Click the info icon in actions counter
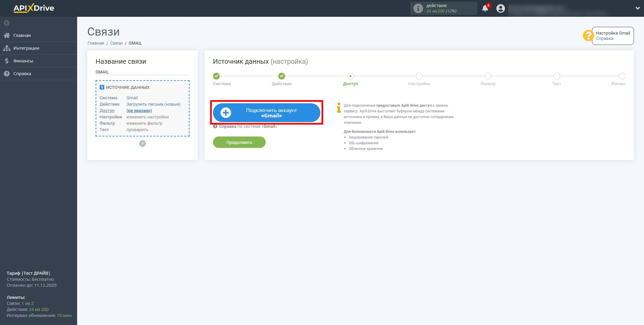This screenshot has width=644, height=325. coord(418,8)
